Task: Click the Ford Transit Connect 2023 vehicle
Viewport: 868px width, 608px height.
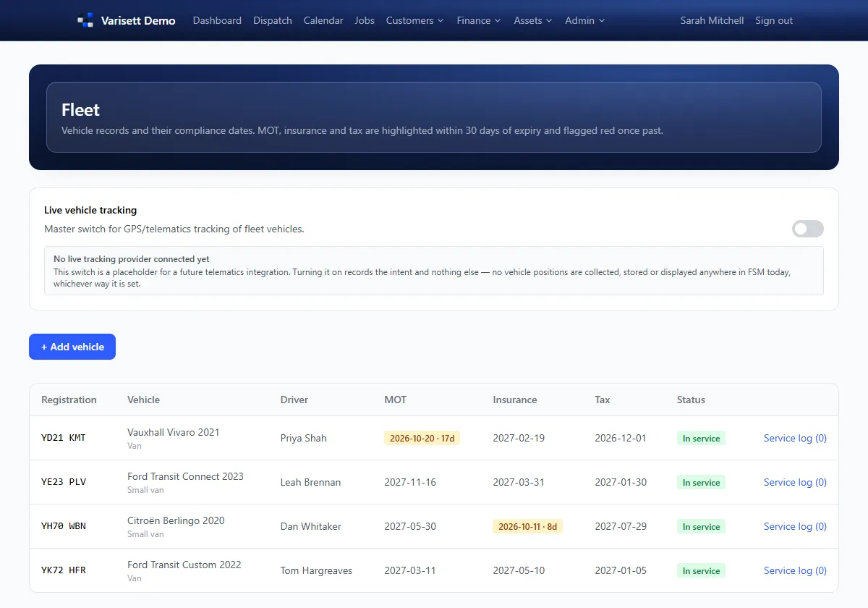Action: (x=185, y=476)
